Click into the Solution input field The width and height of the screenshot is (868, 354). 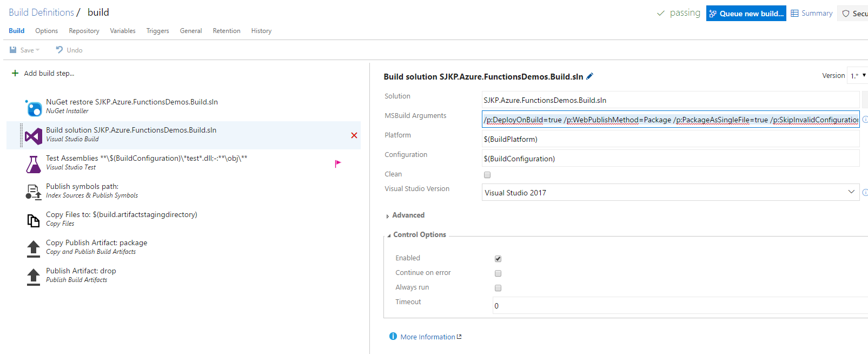pos(671,100)
